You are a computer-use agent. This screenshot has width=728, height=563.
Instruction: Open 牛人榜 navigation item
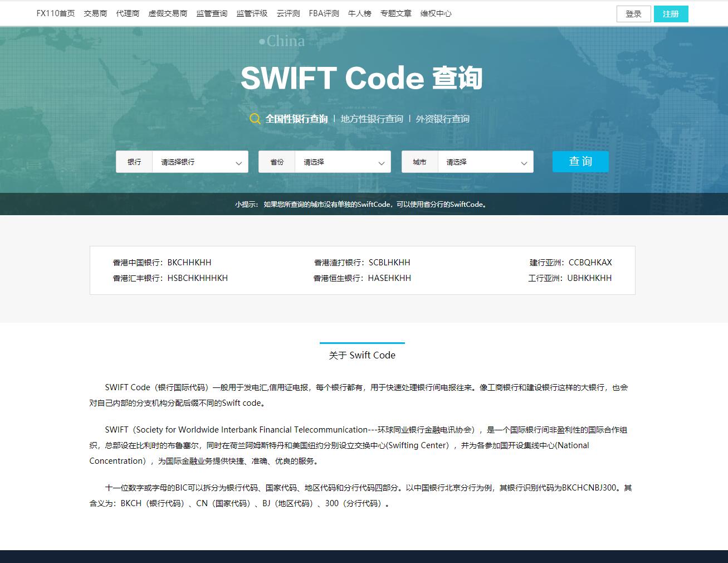(359, 13)
